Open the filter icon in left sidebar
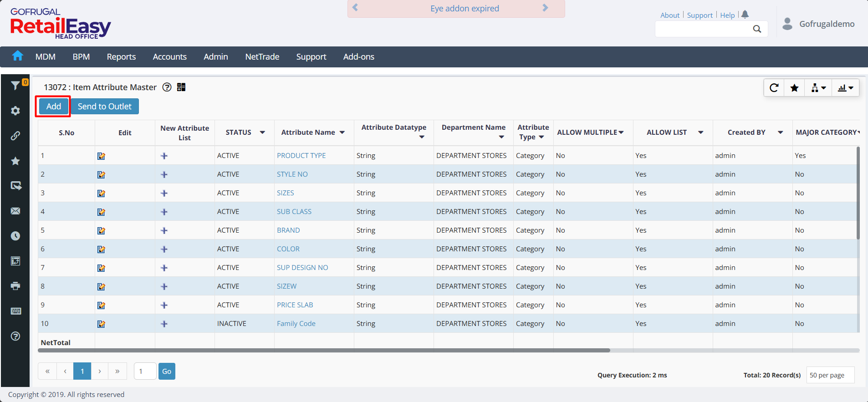868x402 pixels. [15, 86]
